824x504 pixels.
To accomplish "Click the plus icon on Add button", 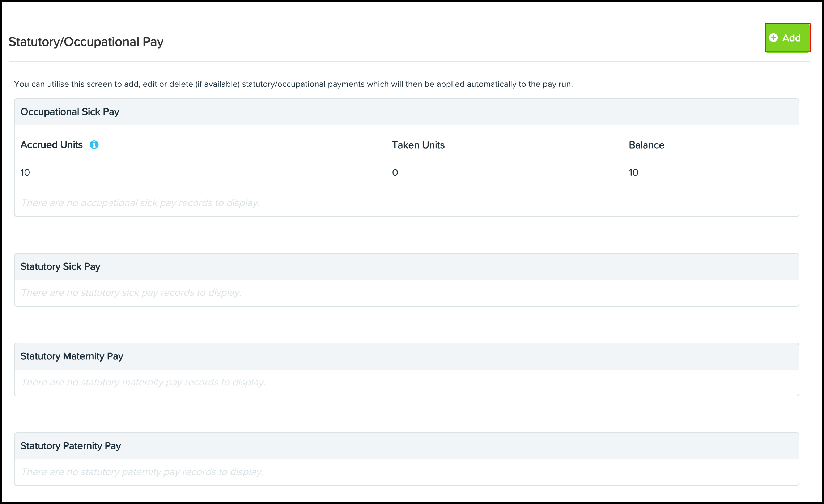I will tap(773, 38).
